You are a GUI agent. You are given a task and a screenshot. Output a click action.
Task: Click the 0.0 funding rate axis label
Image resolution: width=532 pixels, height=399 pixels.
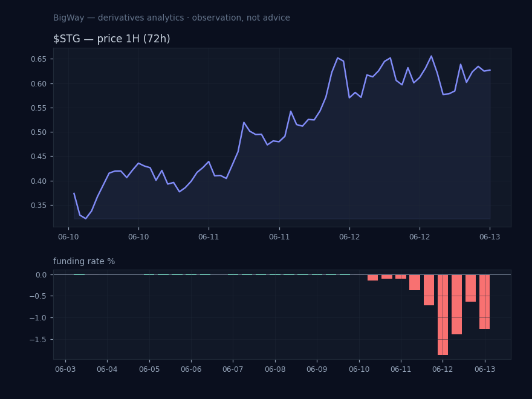point(41,275)
